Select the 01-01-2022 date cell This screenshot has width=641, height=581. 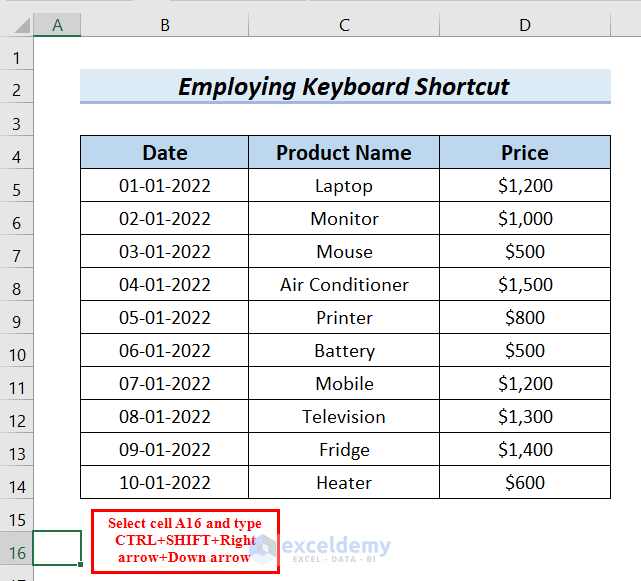click(164, 185)
